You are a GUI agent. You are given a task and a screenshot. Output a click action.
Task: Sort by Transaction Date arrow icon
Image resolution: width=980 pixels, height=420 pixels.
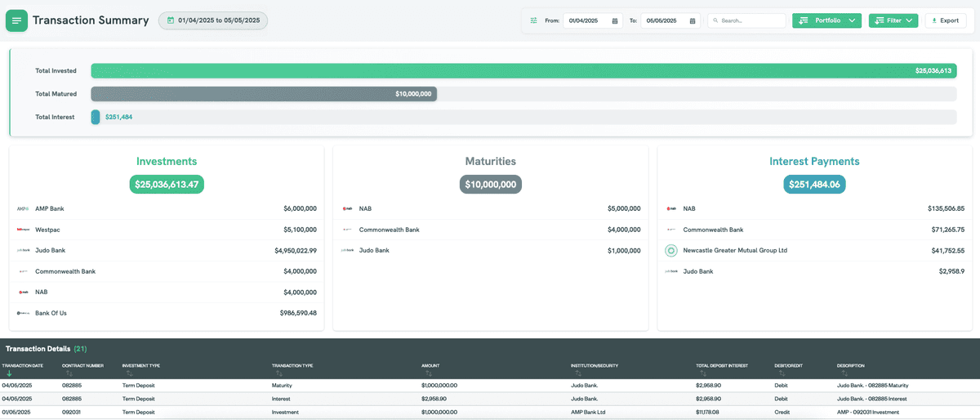tap(9, 373)
